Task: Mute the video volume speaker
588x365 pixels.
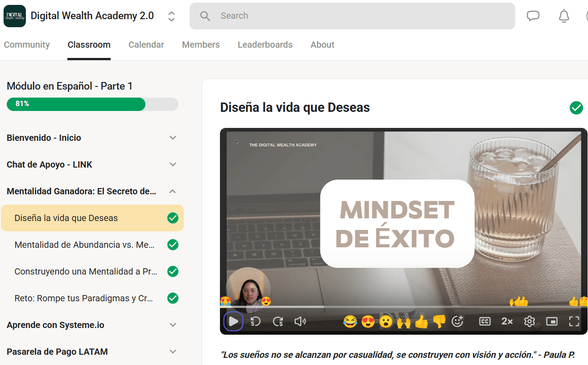Action: pos(300,321)
